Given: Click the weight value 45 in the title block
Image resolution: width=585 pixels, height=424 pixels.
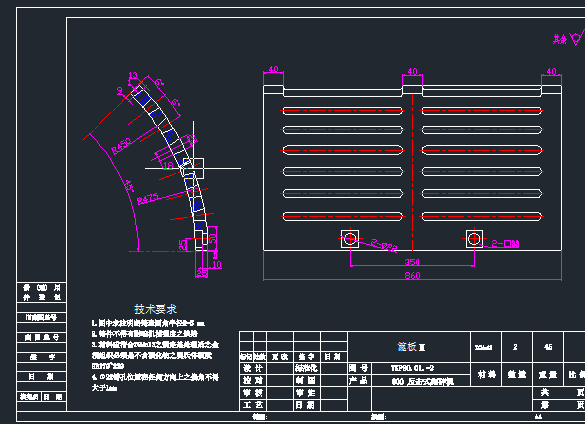Looking at the screenshot, I should [548, 347].
